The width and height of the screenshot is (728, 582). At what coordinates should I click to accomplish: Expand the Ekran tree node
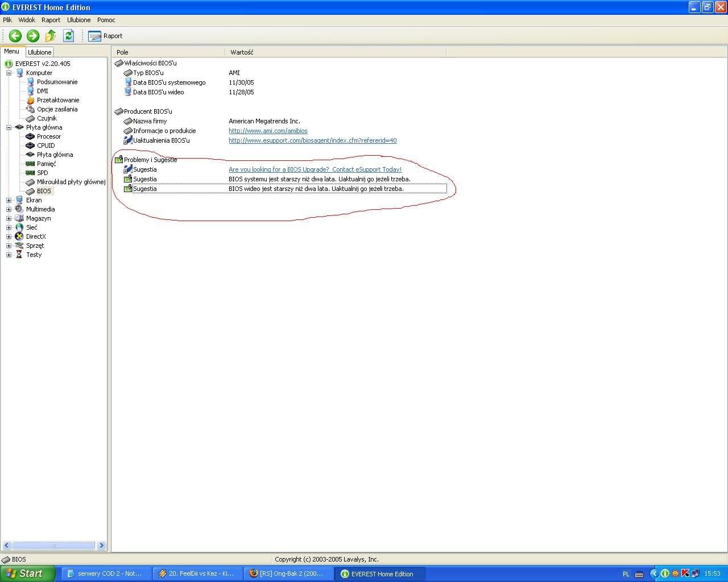coord(9,200)
